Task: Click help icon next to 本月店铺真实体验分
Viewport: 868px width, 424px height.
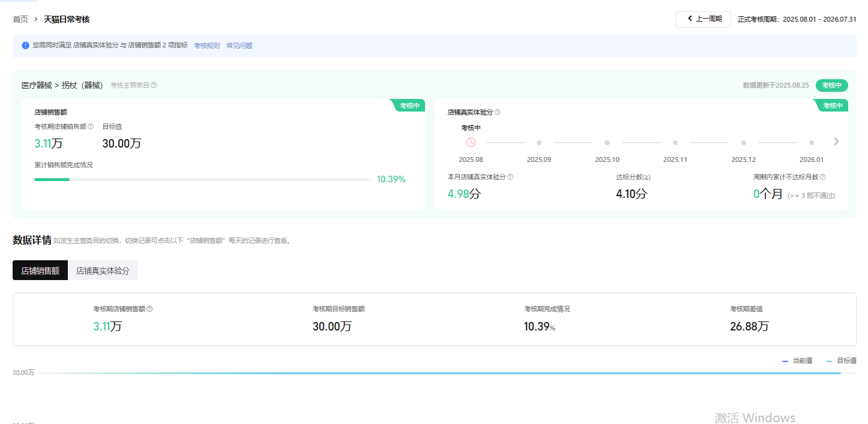Action: 510,177
